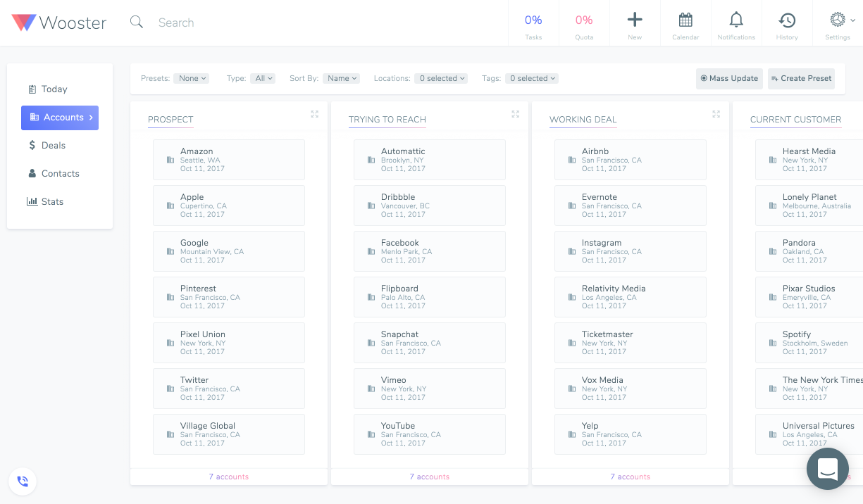Screen dimensions: 863x504
Task: Click the Create Preset button
Action: point(801,78)
